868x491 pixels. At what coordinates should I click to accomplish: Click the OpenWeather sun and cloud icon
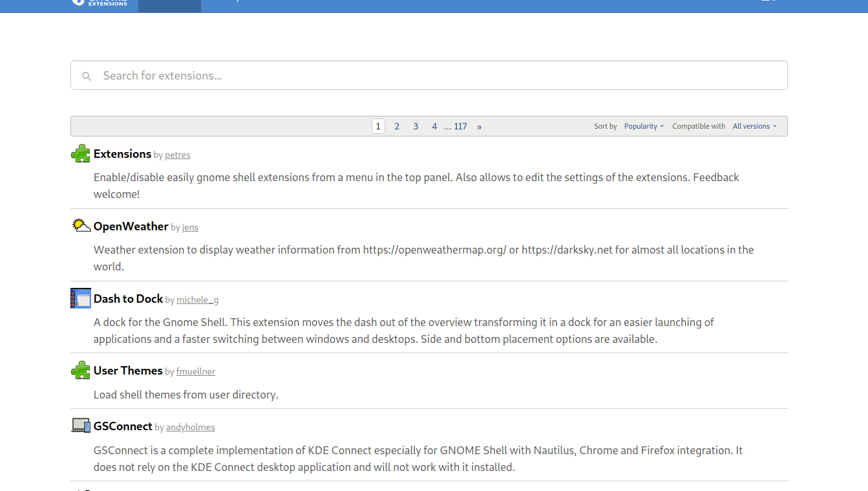(81, 226)
